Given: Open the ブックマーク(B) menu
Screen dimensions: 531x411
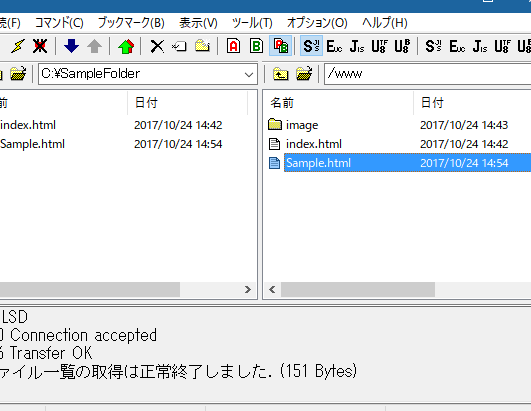Looking at the screenshot, I should point(131,23).
